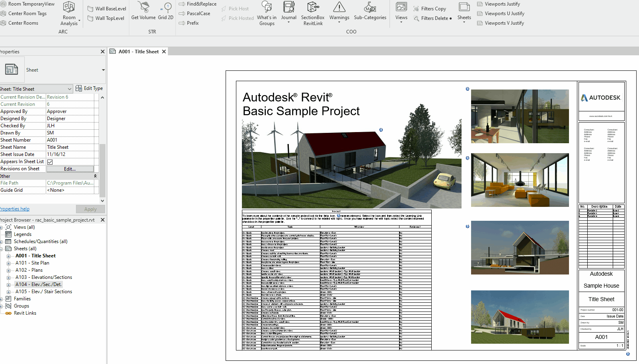Viewport: 639px width, 364px height.
Task: Expand the Groups tree node
Action: pos(1,306)
